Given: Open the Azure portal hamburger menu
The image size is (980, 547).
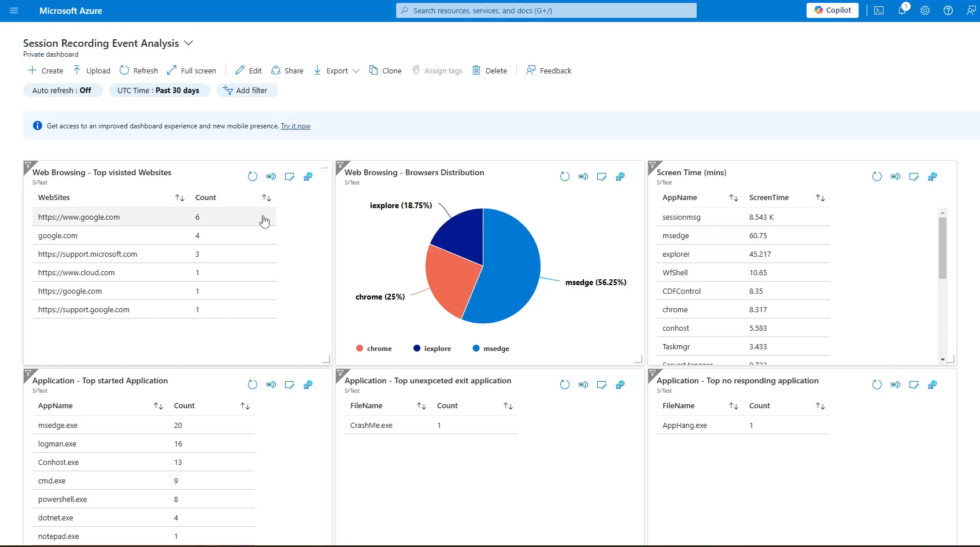Looking at the screenshot, I should (x=14, y=10).
